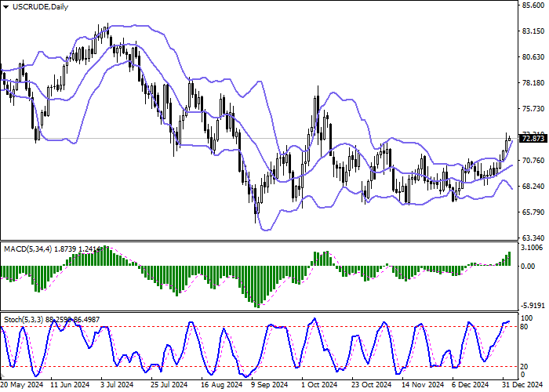
Task: Click the 14 Nov 2024 date label
Action: (424, 386)
